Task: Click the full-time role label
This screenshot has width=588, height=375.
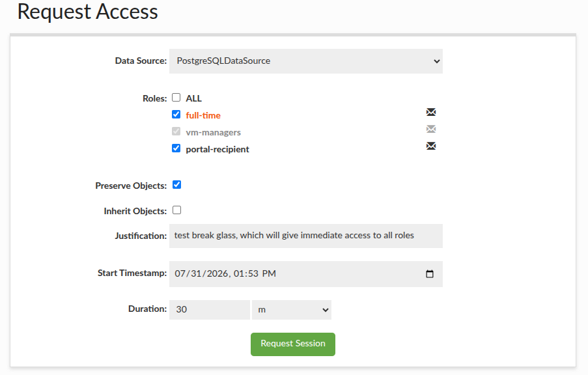Action: tap(203, 115)
